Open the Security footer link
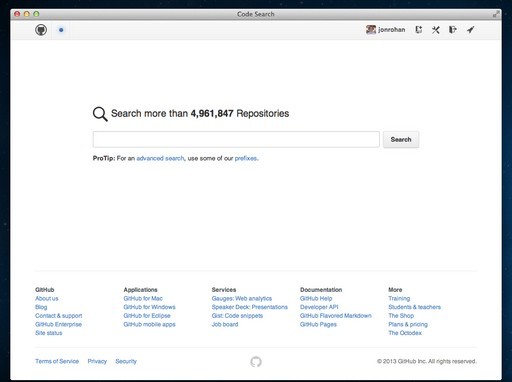The width and height of the screenshot is (512, 382). click(126, 361)
